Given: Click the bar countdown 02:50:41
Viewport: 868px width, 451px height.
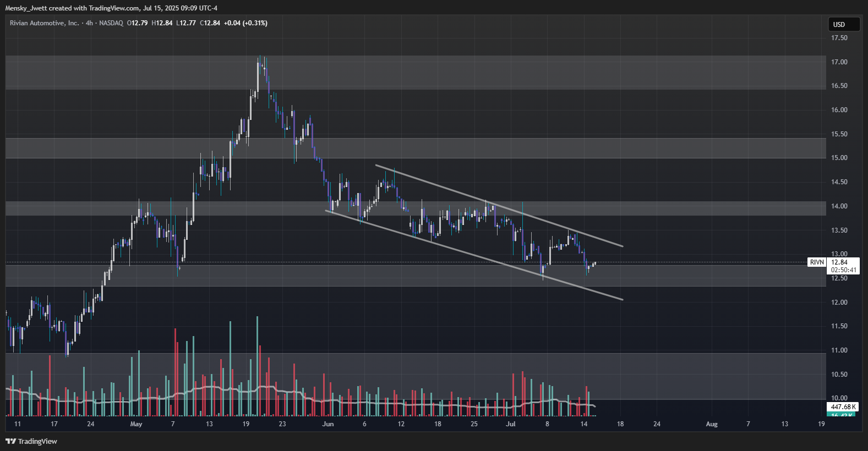Looking at the screenshot, I should point(843,270).
